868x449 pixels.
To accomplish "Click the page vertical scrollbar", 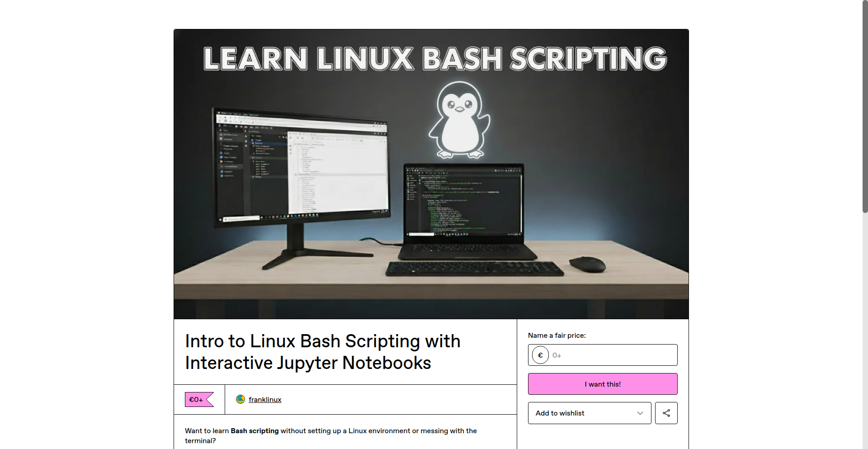I will tap(865, 106).
